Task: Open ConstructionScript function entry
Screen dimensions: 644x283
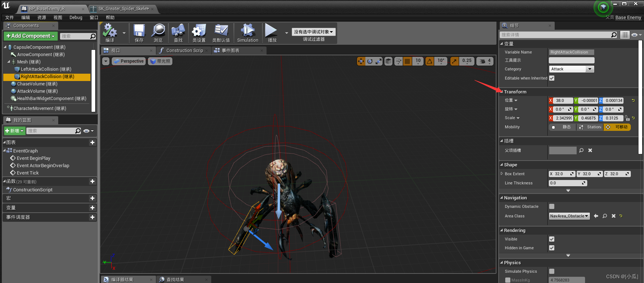Action: pos(33,190)
